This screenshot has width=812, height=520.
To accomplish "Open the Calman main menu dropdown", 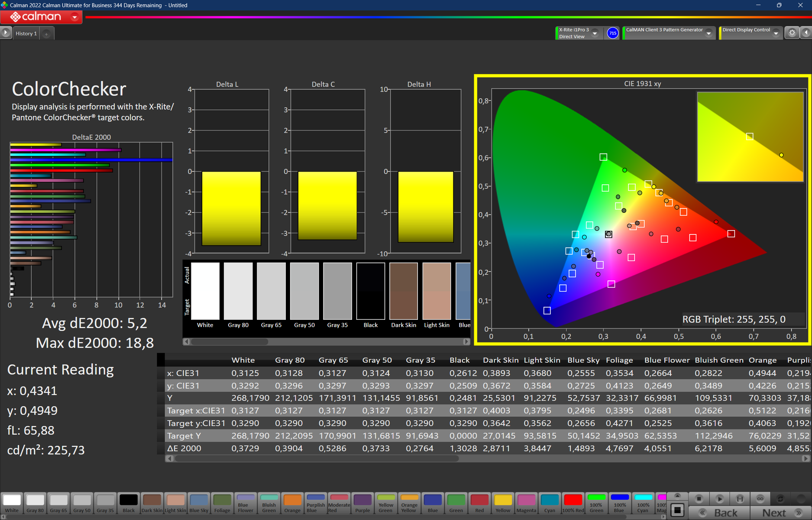I will pyautogui.click(x=75, y=17).
